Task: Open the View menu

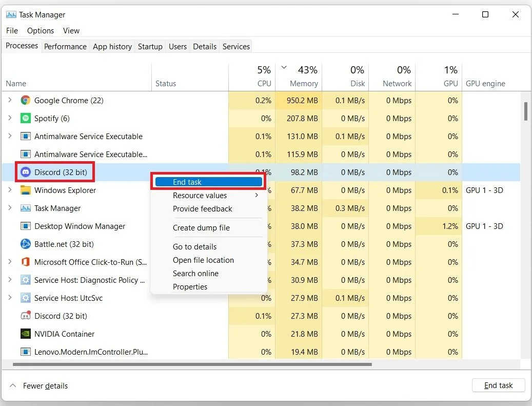Action: tap(71, 31)
